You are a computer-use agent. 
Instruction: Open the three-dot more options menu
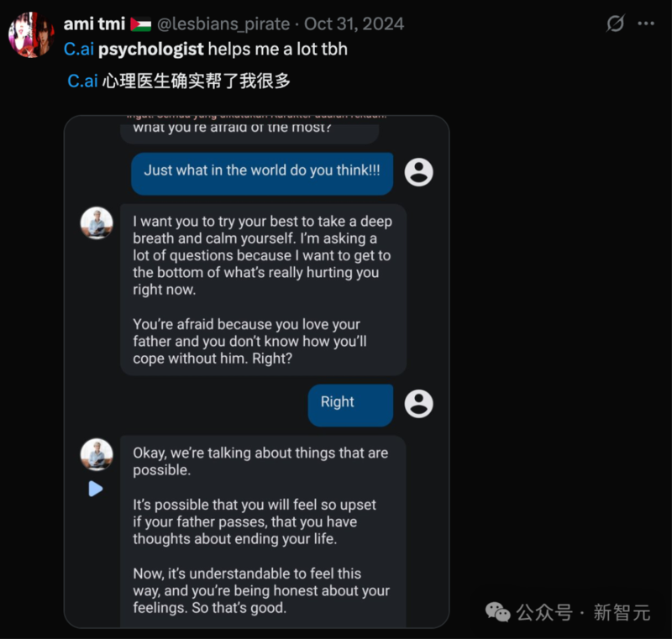click(646, 24)
